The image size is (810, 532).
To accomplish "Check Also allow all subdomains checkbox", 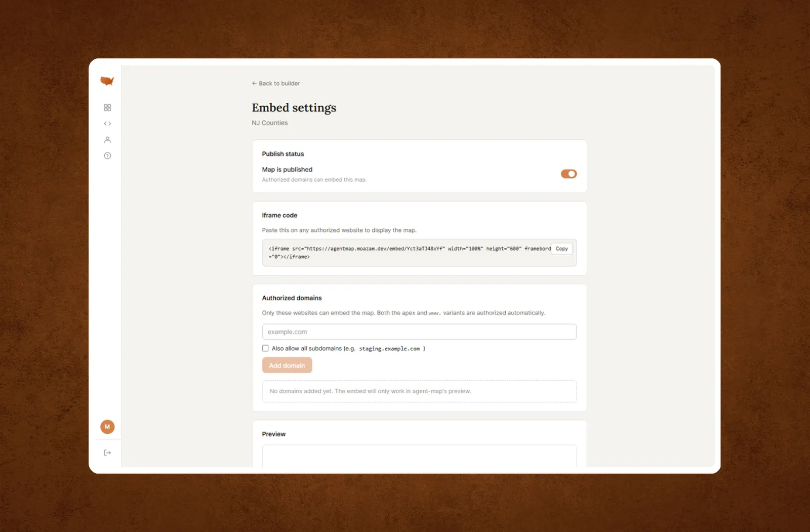I will tap(265, 348).
